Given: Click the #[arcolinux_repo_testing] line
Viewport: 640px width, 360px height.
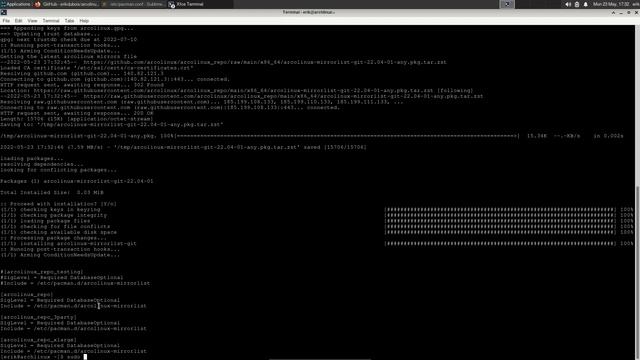Looking at the screenshot, I should pos(42,272).
